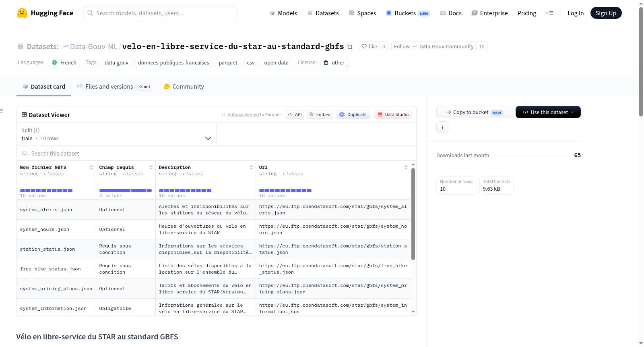The width and height of the screenshot is (644, 347).
Task: Open the Docs page
Action: click(451, 13)
